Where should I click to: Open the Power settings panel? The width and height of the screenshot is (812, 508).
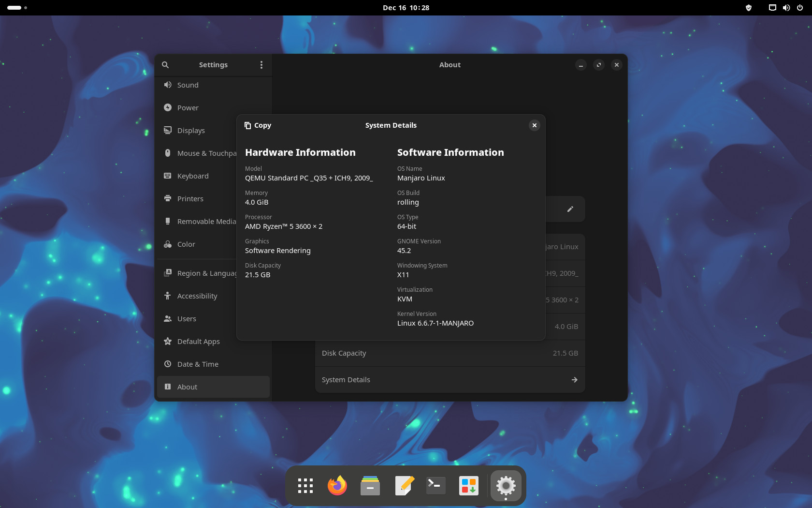(213, 108)
